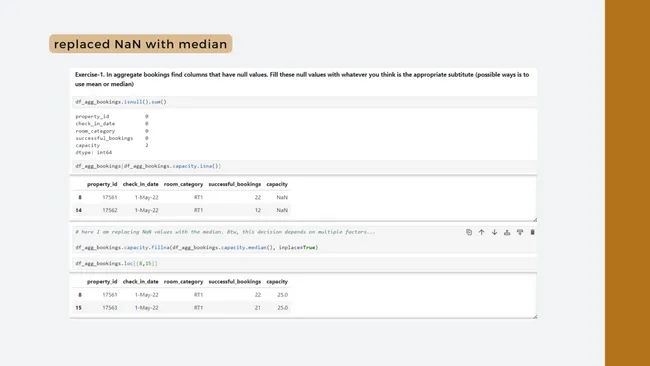Viewport: 650px width, 366px height.
Task: Click 'room_category 0' output line
Action: [112, 131]
